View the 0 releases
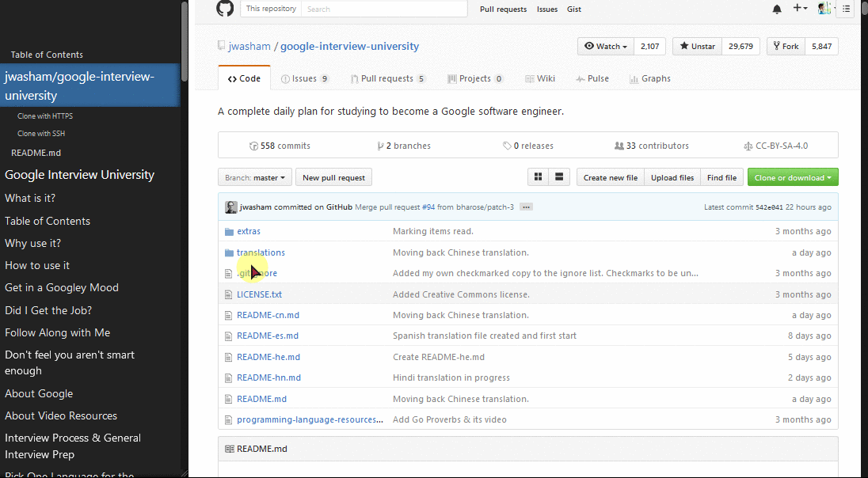The width and height of the screenshot is (868, 478). tap(528, 146)
